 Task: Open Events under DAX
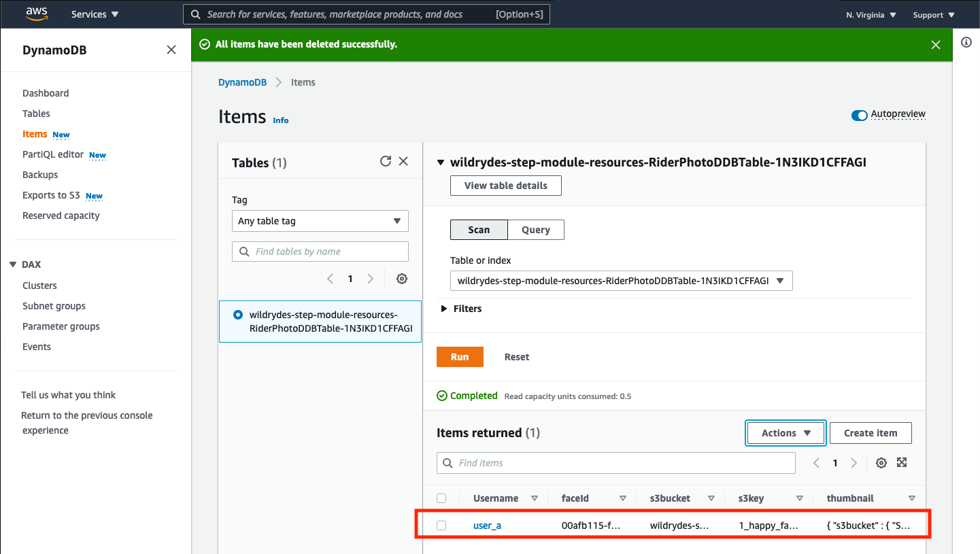(x=37, y=347)
